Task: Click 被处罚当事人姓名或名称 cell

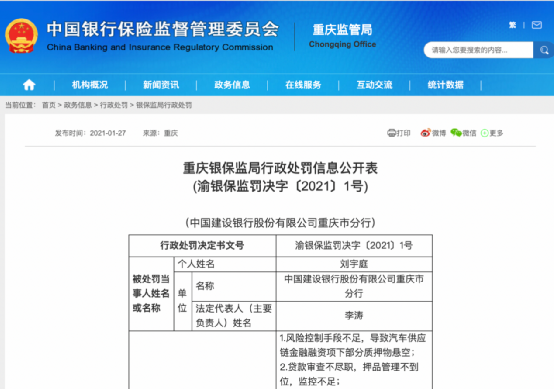Action: point(151,293)
